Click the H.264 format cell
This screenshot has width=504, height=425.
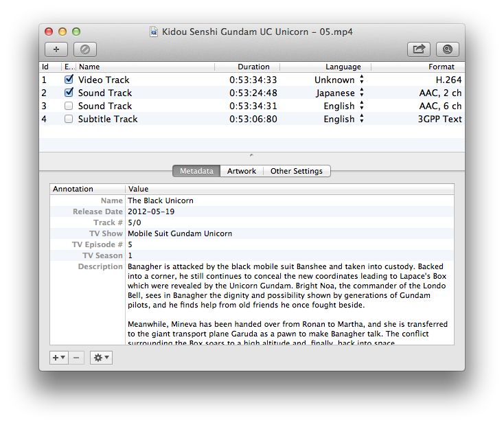pos(448,80)
